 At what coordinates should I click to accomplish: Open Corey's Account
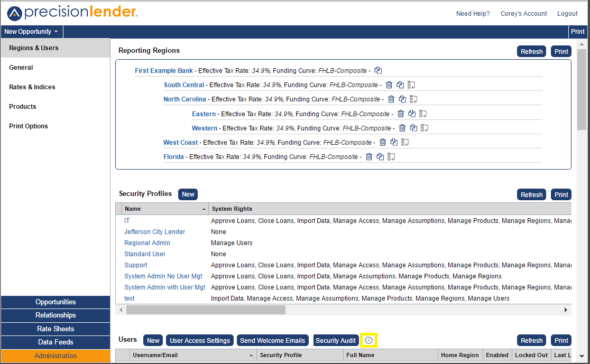(523, 14)
